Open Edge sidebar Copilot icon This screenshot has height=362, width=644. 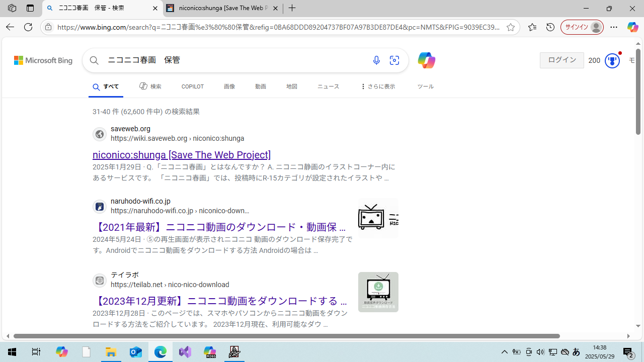[632, 27]
